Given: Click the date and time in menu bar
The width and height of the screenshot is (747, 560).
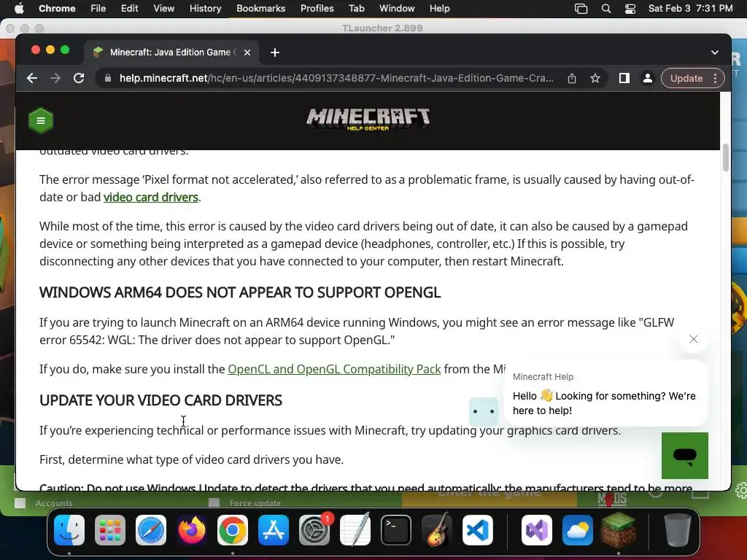Looking at the screenshot, I should point(690,8).
